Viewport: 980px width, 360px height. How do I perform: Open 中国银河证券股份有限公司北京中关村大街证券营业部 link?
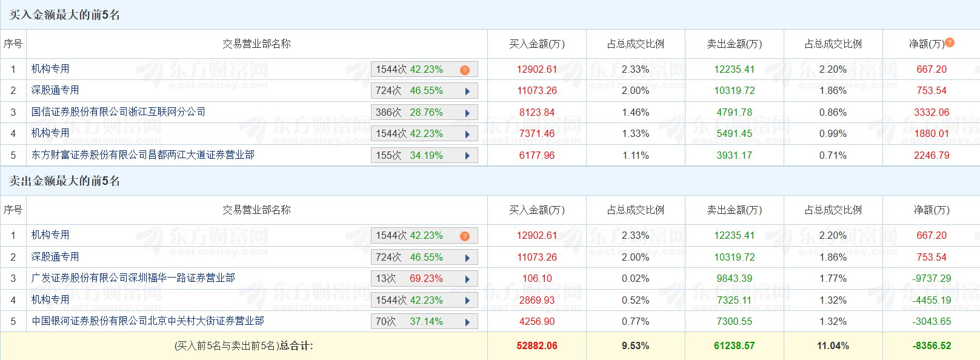tap(148, 321)
